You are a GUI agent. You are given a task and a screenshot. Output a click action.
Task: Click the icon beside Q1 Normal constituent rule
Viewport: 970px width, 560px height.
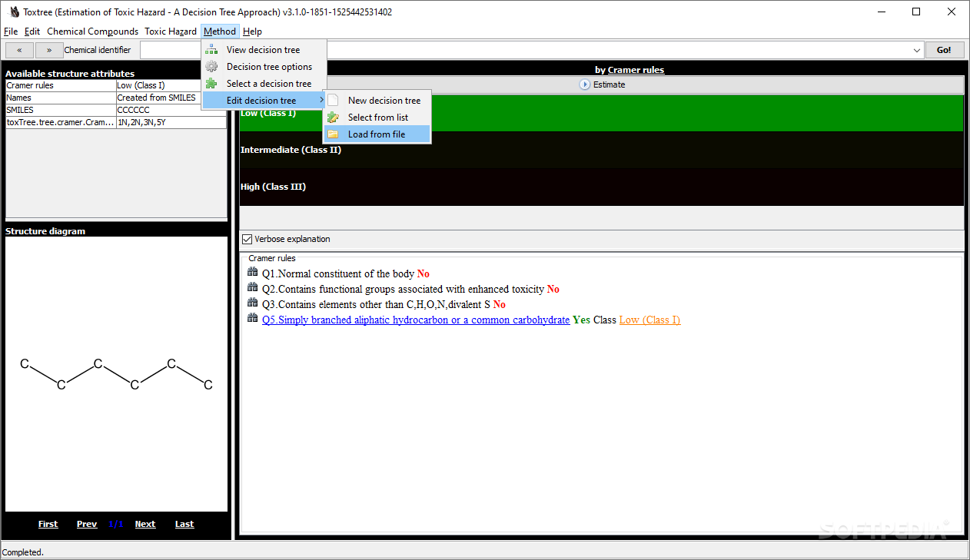click(x=253, y=273)
